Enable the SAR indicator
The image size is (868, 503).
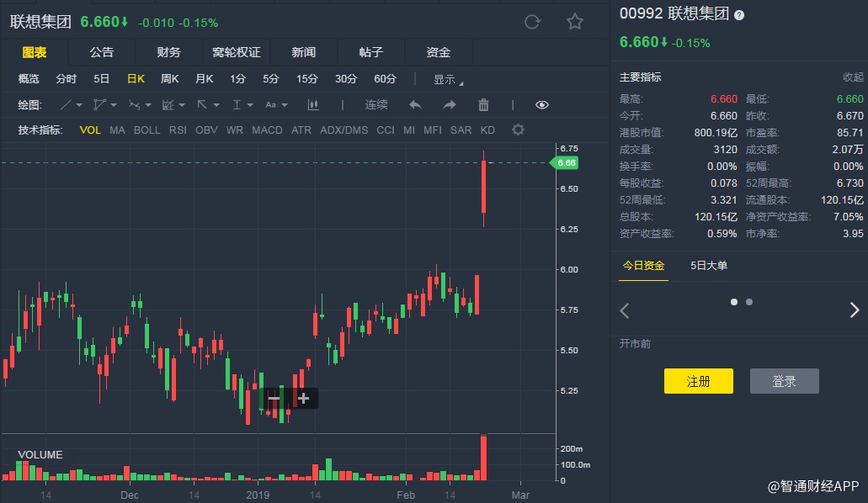point(461,130)
